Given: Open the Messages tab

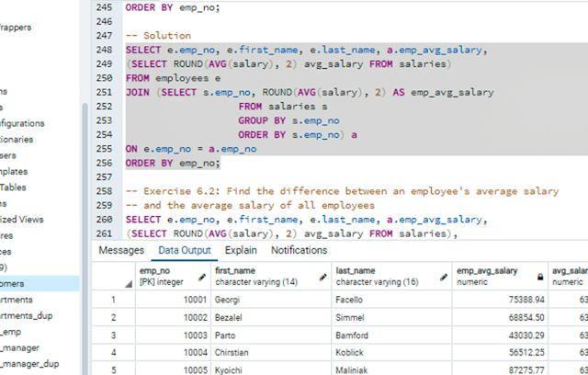Looking at the screenshot, I should point(121,250).
